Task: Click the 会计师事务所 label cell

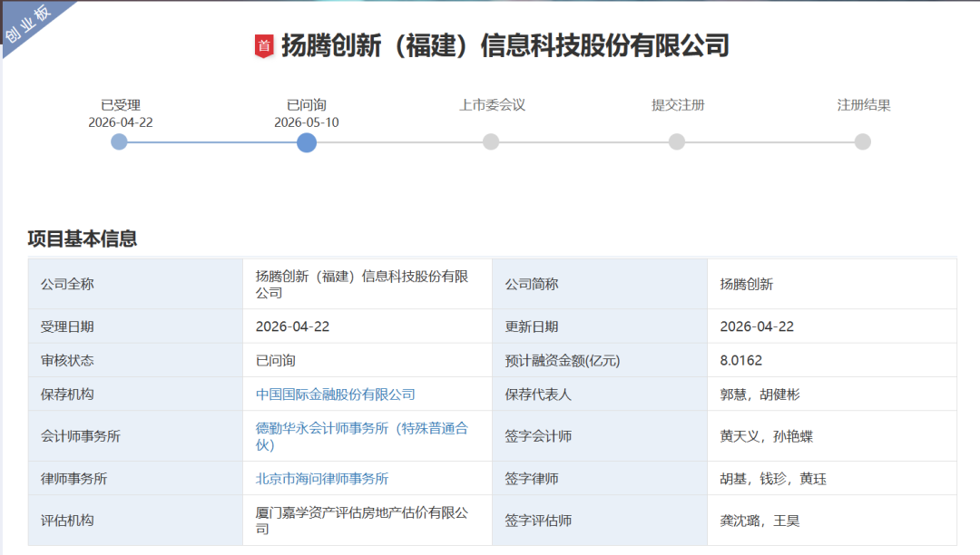Action: [135, 436]
